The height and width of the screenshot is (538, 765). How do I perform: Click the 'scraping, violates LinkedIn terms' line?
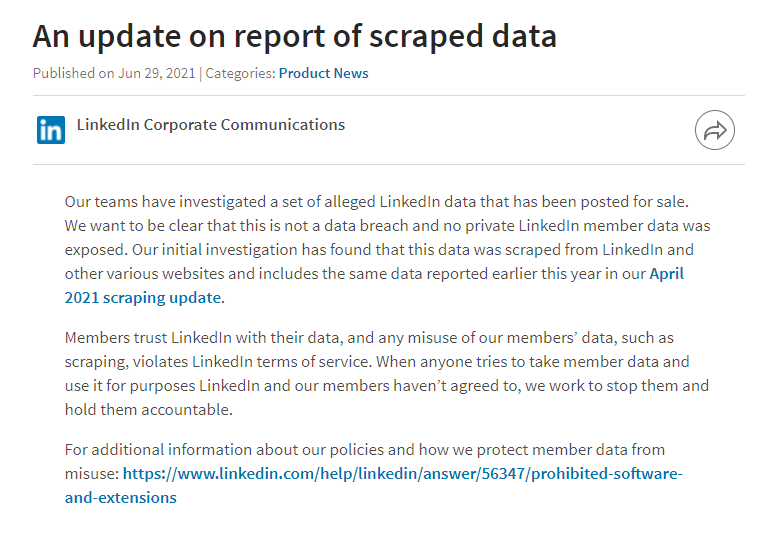377,361
